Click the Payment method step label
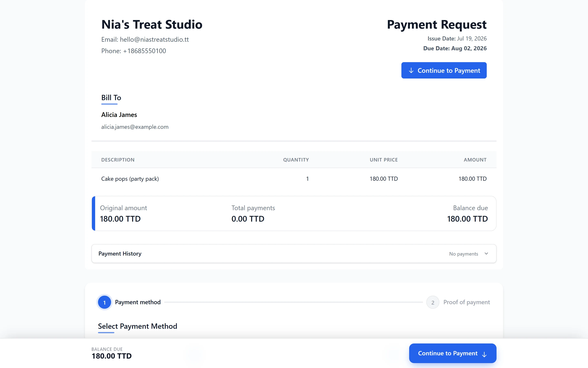 click(138, 302)
